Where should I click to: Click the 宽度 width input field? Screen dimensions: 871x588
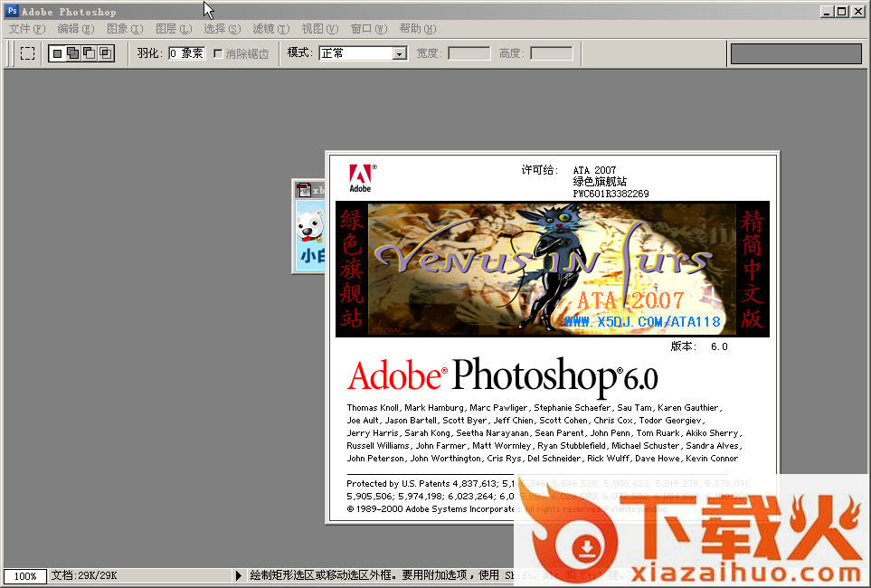469,53
